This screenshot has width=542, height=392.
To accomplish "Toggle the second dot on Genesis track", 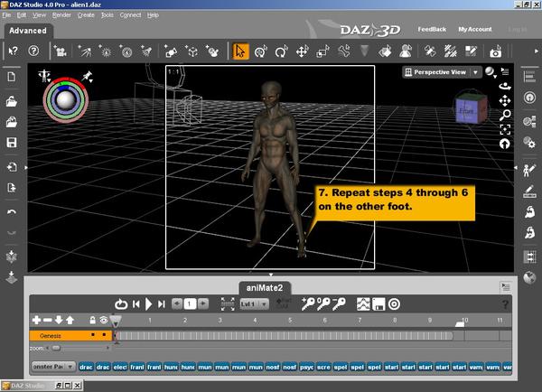I will (104, 334).
